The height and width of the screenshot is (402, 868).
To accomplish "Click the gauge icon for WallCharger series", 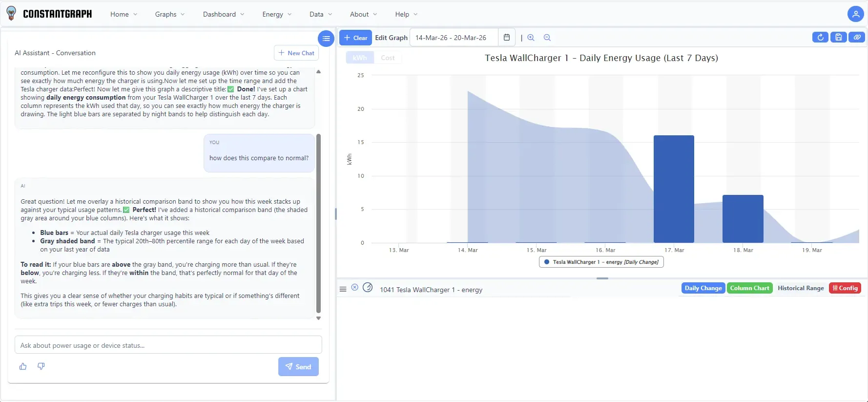I will 368,288.
